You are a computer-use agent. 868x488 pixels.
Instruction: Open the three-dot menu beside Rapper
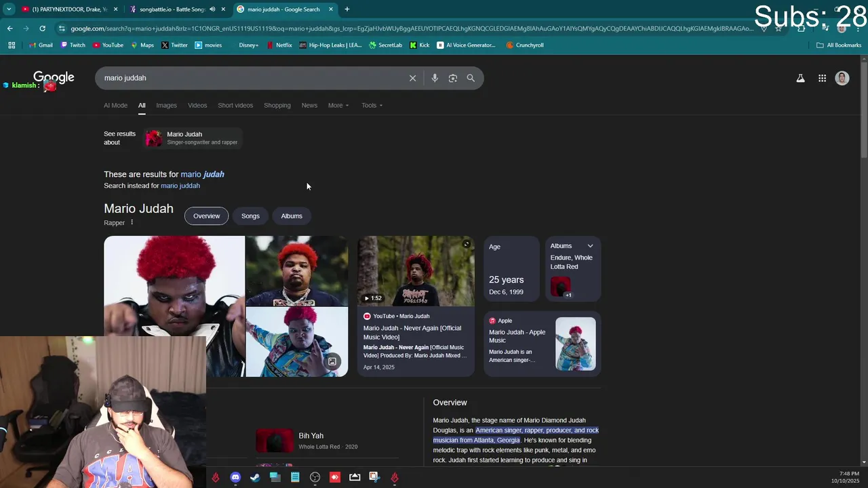(x=132, y=222)
